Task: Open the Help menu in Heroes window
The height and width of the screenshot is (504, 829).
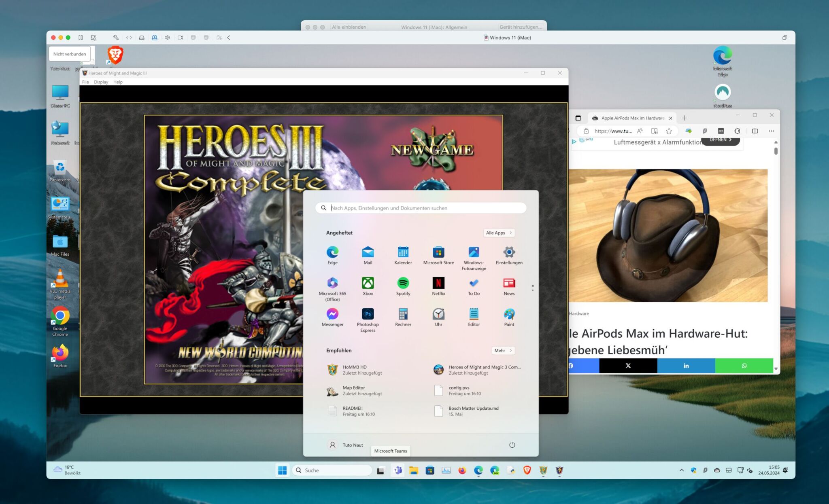Action: (118, 82)
